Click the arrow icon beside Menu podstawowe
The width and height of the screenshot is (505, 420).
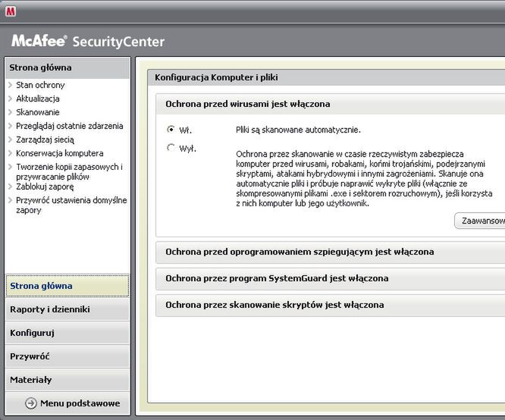click(x=31, y=403)
